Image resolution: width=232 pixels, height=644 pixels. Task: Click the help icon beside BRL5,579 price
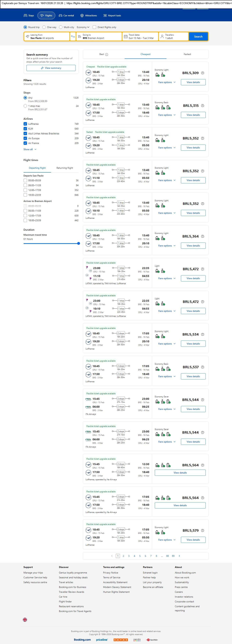202,530
